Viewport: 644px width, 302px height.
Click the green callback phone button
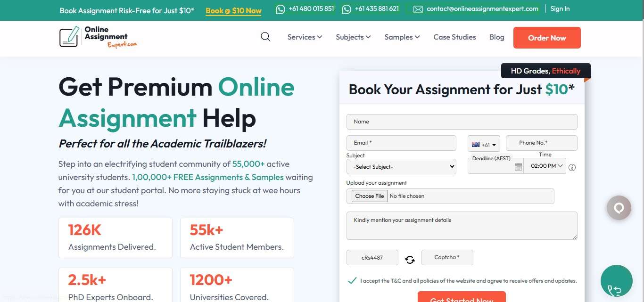coord(616,281)
